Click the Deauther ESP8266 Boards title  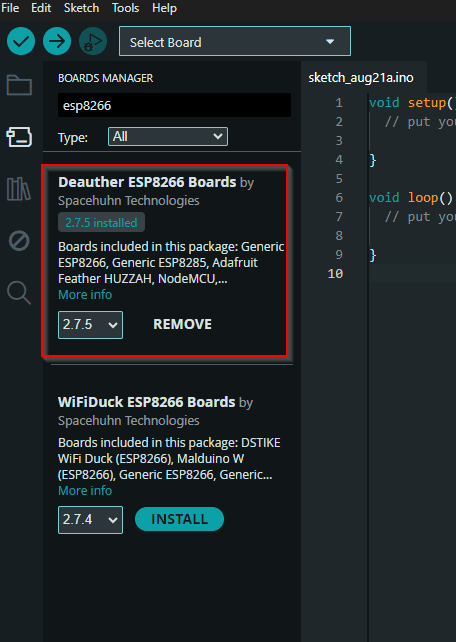(147, 182)
